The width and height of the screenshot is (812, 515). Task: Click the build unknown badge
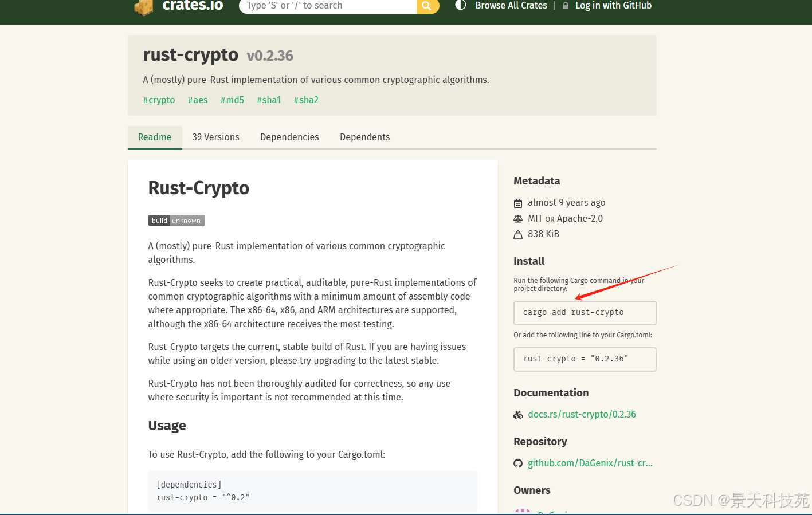point(176,221)
